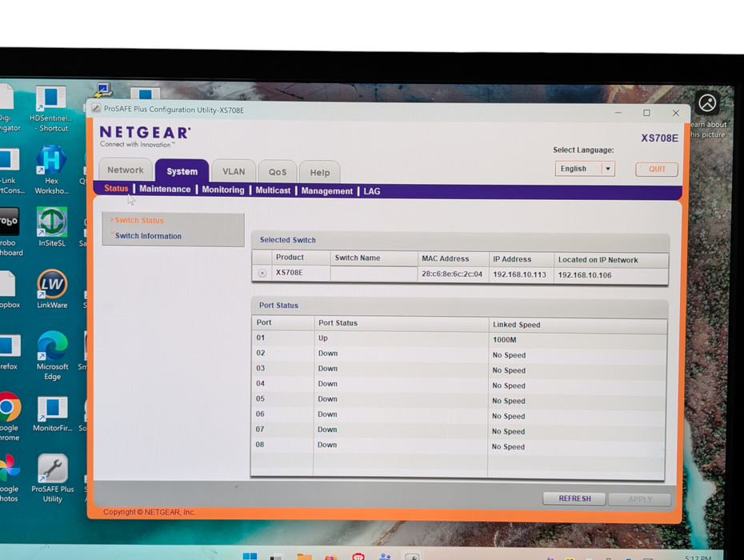The height and width of the screenshot is (560, 744).
Task: Select port 04 row
Action: (458, 385)
